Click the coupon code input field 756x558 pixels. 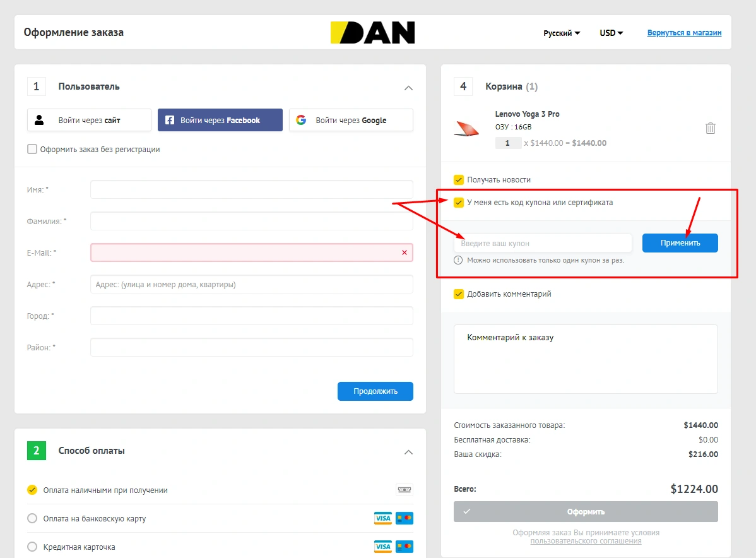pos(543,243)
